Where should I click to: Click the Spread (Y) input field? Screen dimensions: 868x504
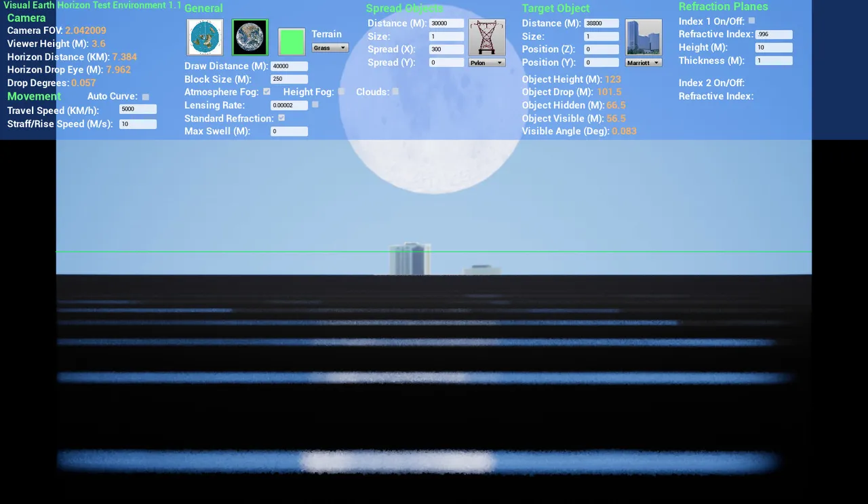(447, 62)
